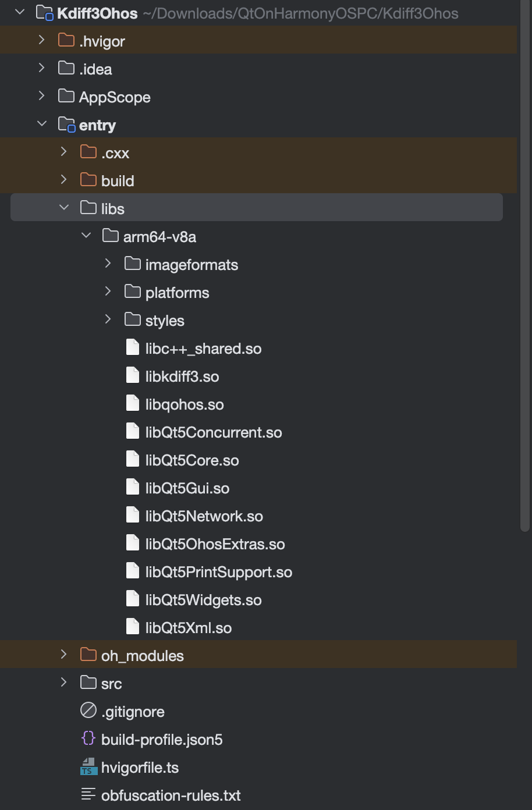The height and width of the screenshot is (810, 532).
Task: Select the platforms folder name
Action: click(177, 293)
